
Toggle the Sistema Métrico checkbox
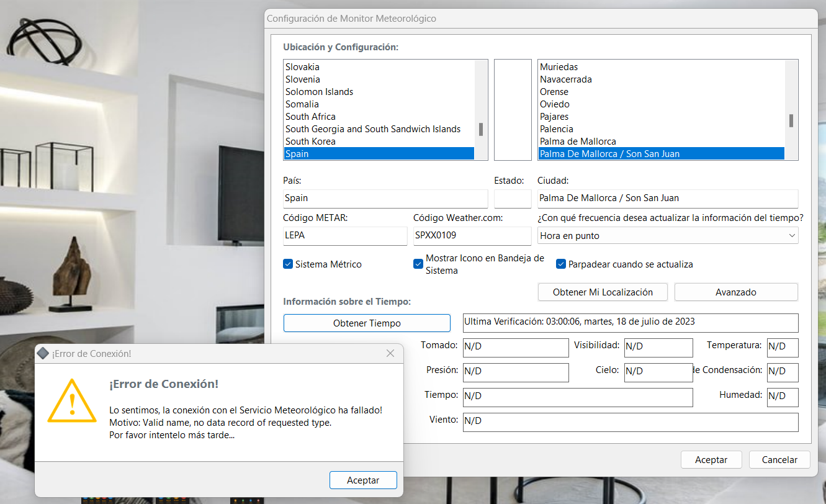coord(288,264)
